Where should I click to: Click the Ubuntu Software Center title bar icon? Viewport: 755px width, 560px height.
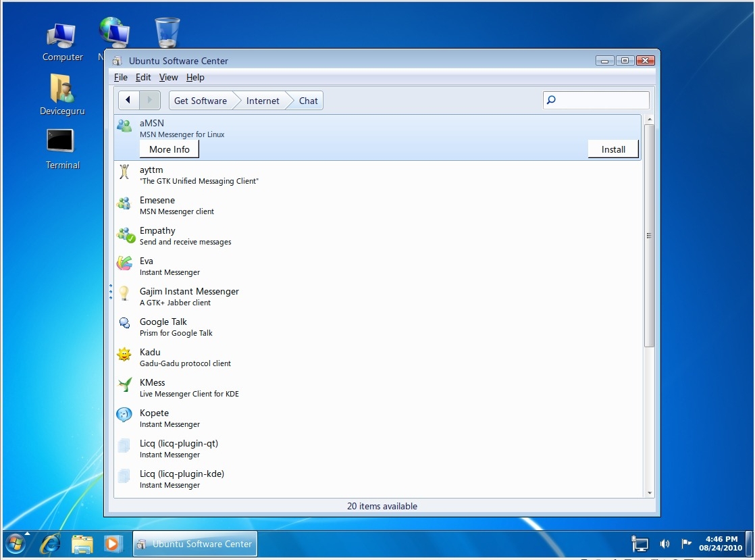click(117, 61)
